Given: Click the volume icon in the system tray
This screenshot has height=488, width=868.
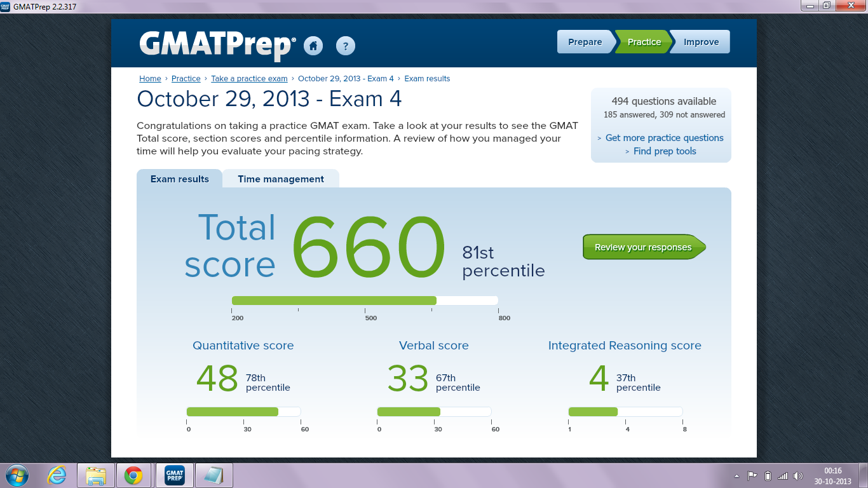Looking at the screenshot, I should pyautogui.click(x=799, y=475).
